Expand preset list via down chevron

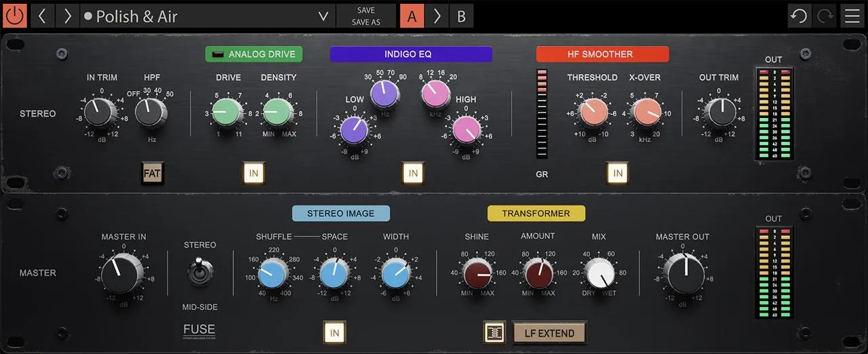(323, 16)
